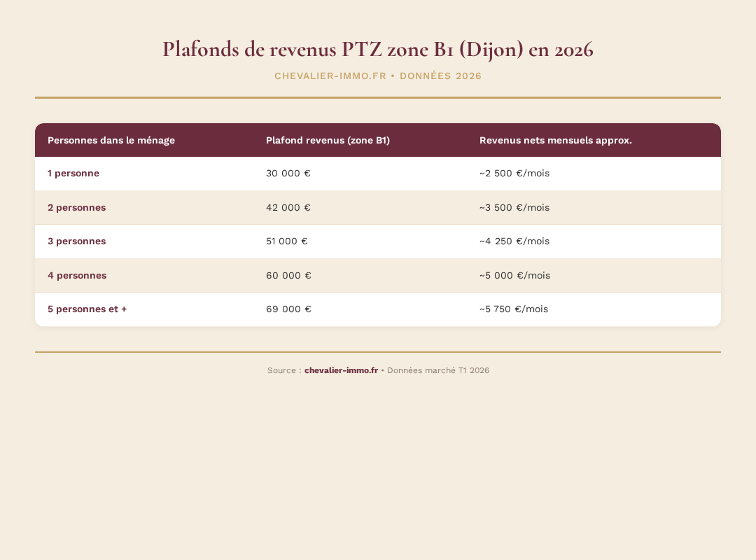Select the 69 000 € ceiling cell

click(x=288, y=309)
